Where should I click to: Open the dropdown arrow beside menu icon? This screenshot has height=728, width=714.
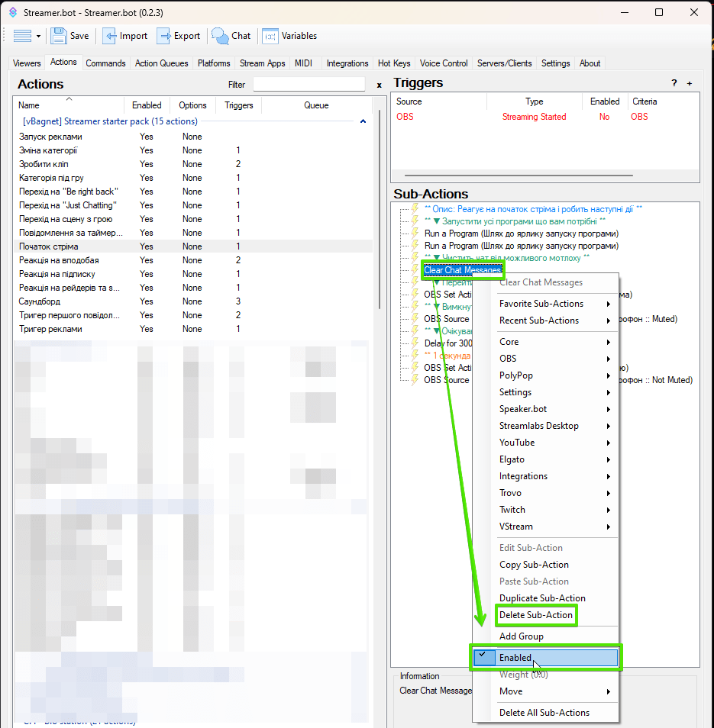point(38,36)
